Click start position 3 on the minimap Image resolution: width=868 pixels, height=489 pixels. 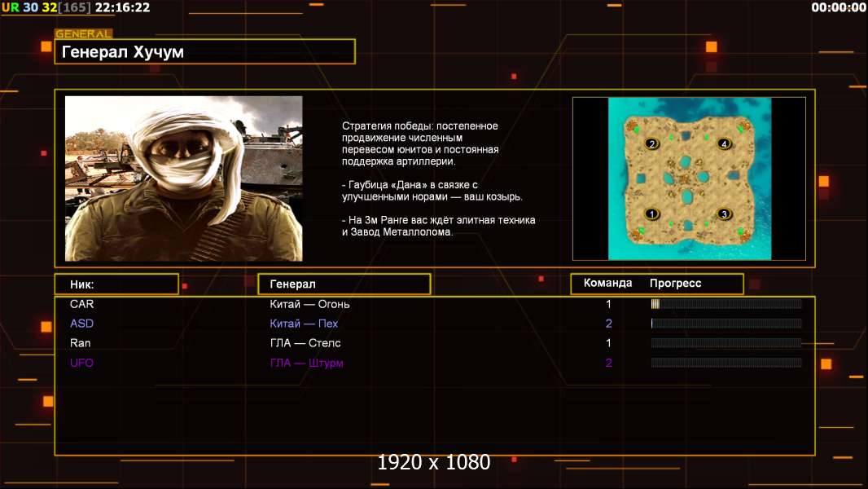click(723, 214)
